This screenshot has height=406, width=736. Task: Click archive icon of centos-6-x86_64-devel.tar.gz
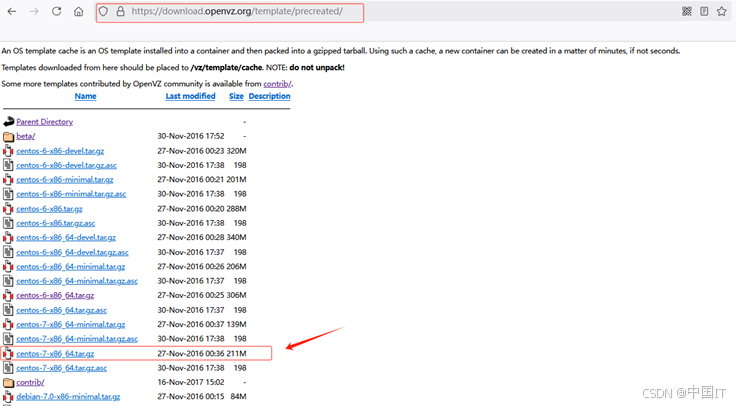tap(8, 237)
